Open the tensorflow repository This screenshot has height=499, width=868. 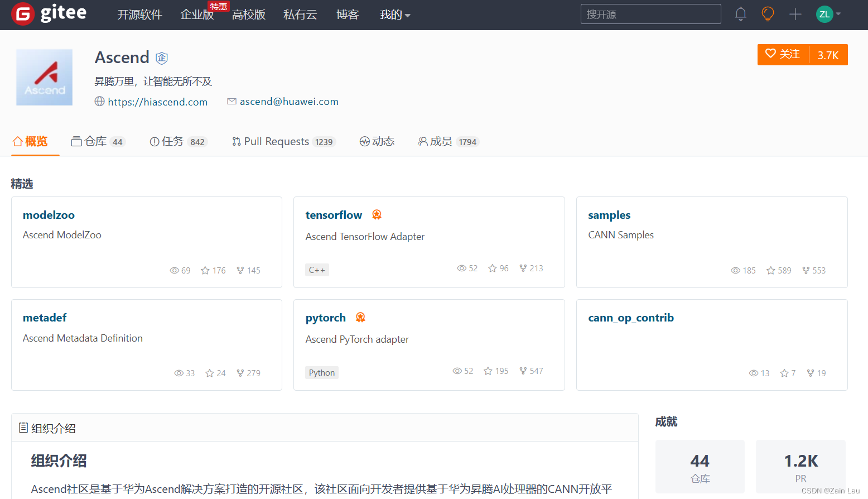click(x=334, y=215)
